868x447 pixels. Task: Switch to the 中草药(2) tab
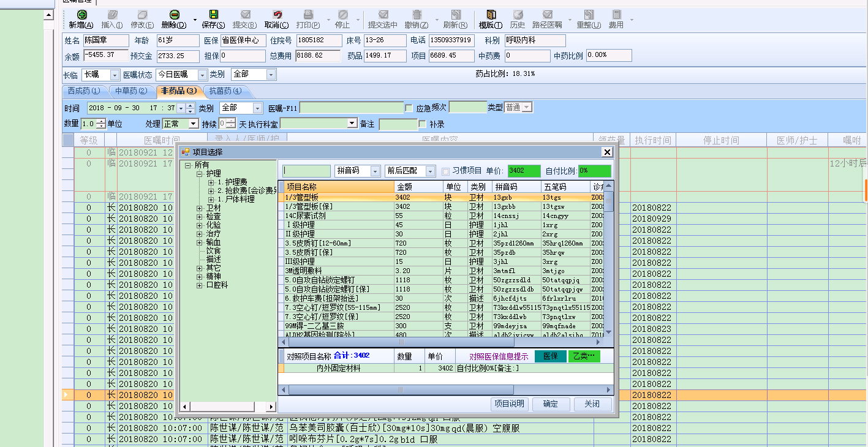click(x=130, y=91)
